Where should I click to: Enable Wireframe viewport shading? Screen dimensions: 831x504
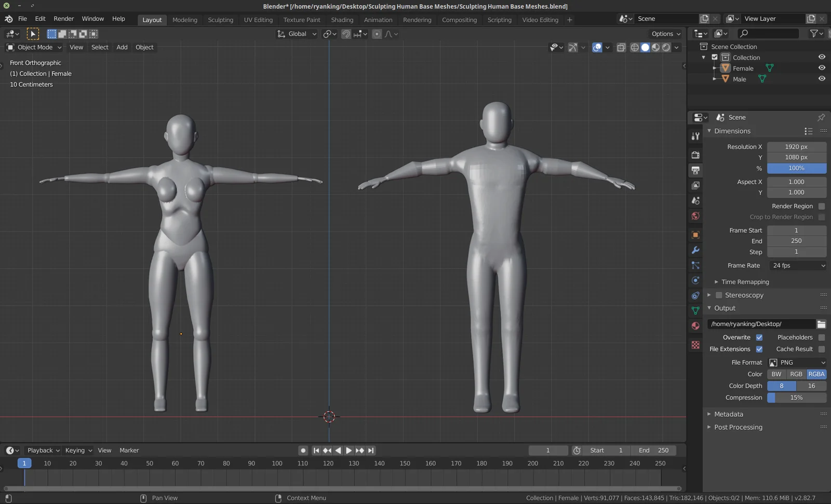[635, 47]
